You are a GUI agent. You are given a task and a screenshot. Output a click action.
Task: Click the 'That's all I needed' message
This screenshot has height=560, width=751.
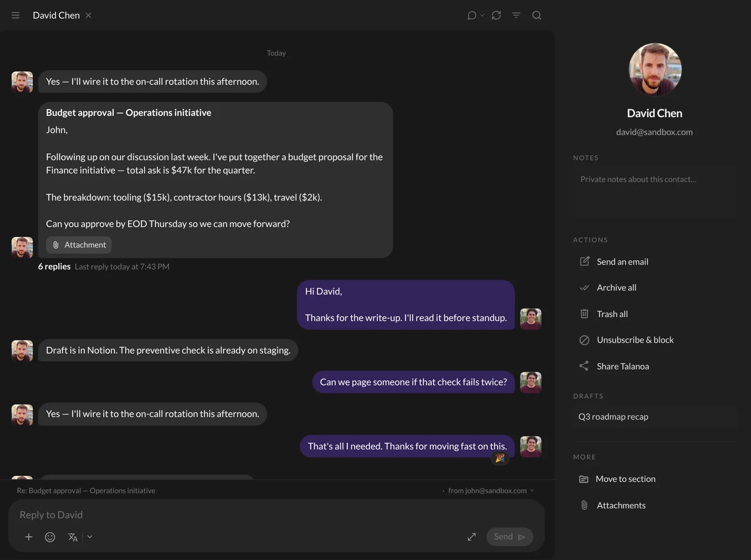pyautogui.click(x=407, y=446)
